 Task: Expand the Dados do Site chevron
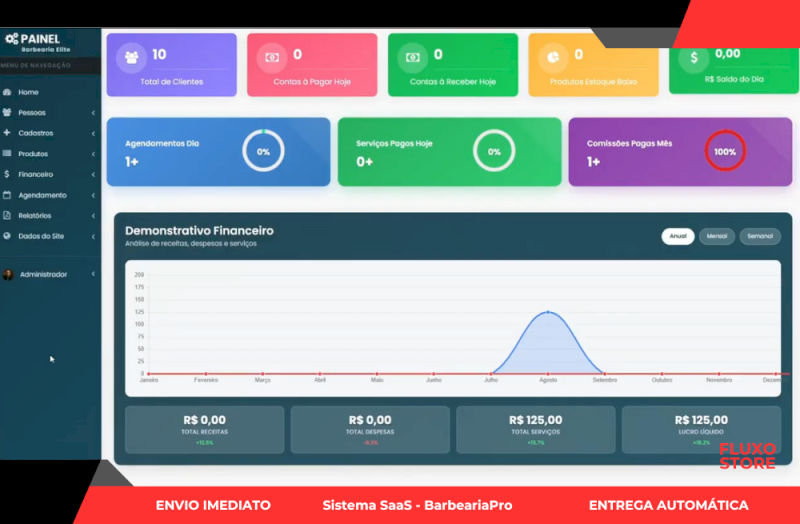[93, 236]
